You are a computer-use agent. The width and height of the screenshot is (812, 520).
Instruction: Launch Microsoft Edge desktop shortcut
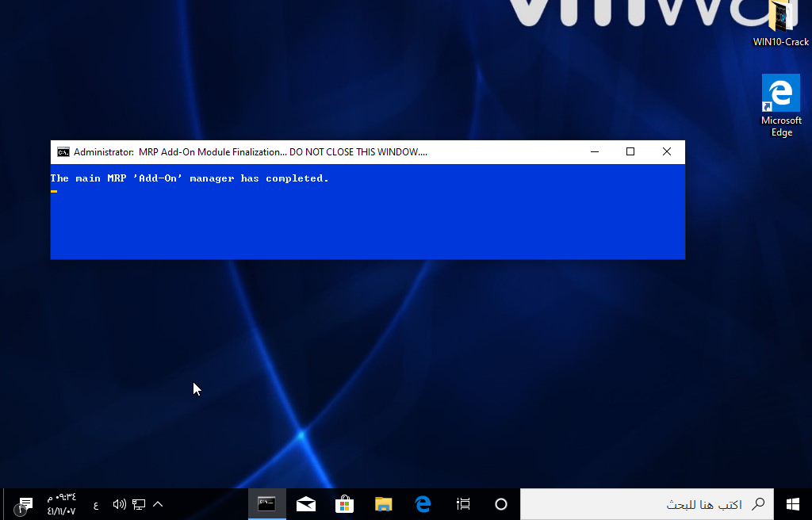click(781, 106)
